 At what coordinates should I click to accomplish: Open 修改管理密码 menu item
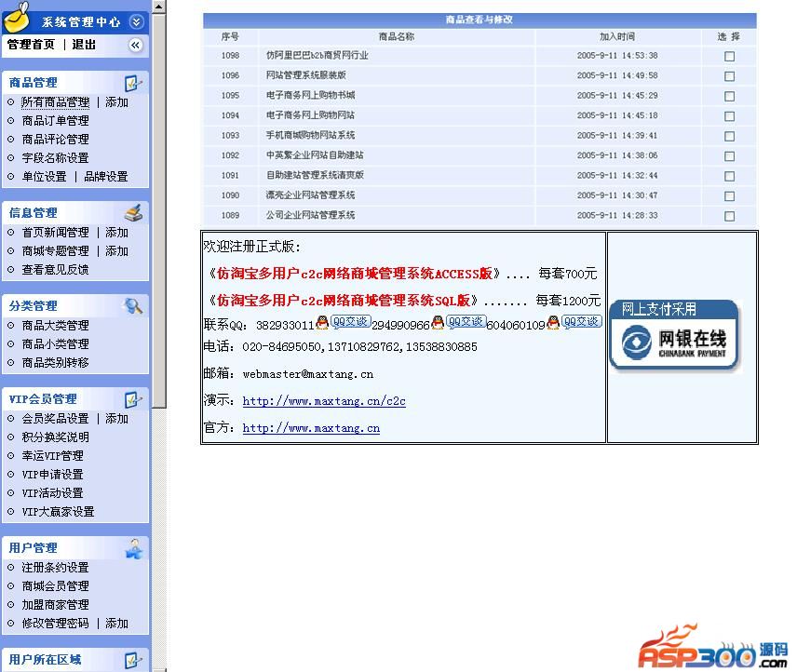point(56,624)
